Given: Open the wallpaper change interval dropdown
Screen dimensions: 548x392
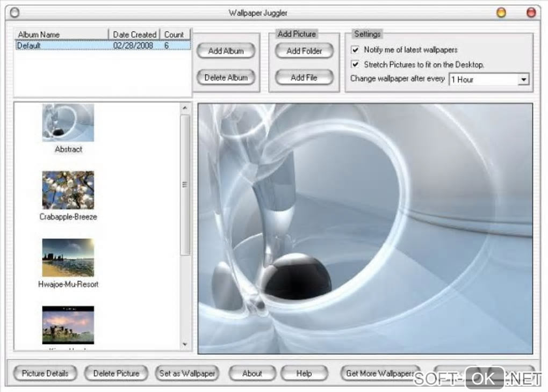Looking at the screenshot, I should pyautogui.click(x=523, y=79).
